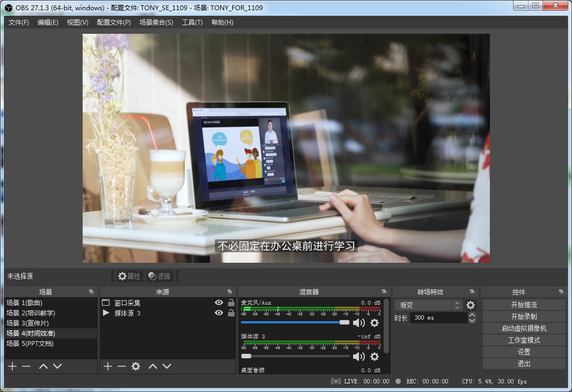Pop out the 场景 dock panel
The height and width of the screenshot is (392, 572).
tap(91, 292)
